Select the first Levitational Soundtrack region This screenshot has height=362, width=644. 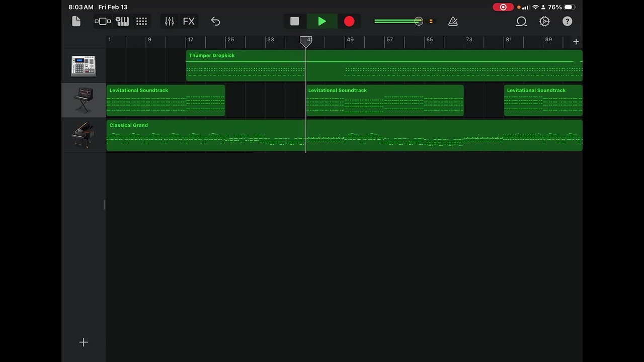coord(166,101)
